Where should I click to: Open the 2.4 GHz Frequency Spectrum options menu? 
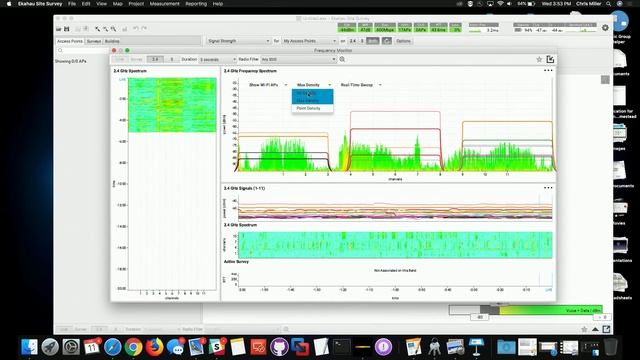tap(548, 71)
